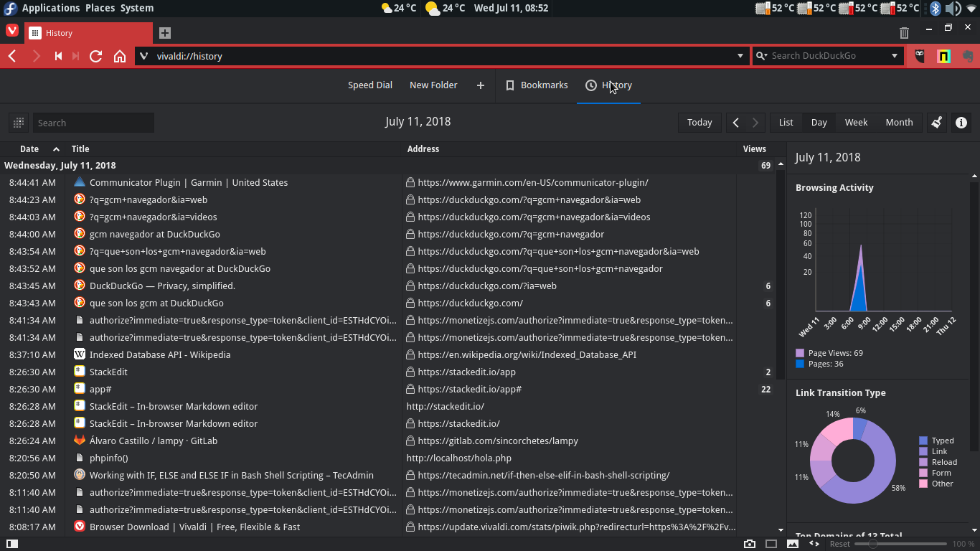The image size is (980, 551).
Task: Click the history Search input field
Action: (x=93, y=123)
